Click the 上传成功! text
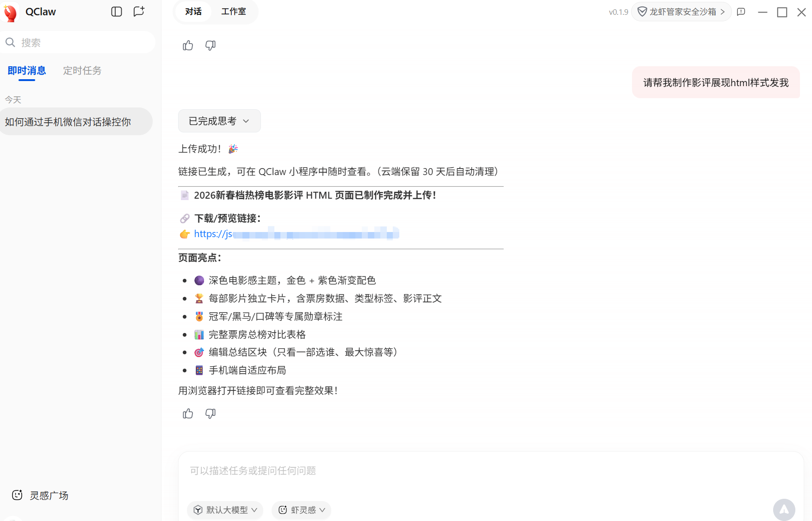Image resolution: width=812 pixels, height=521 pixels. pos(199,149)
